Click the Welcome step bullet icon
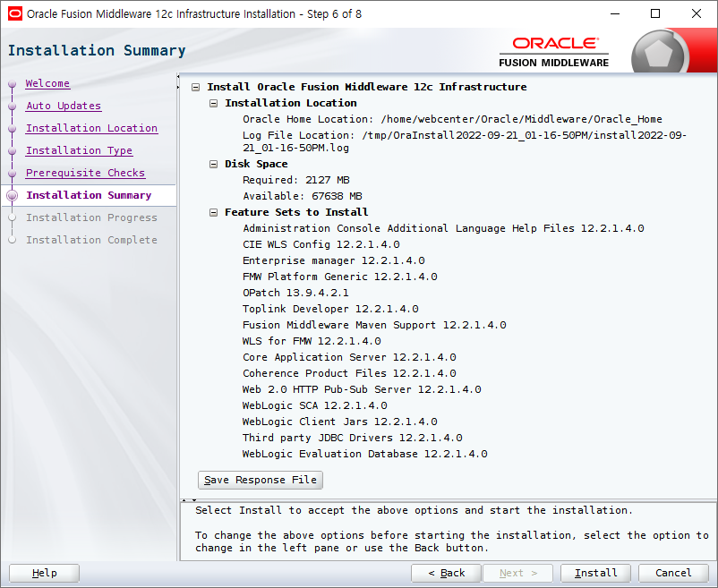Viewport: 718px width, 588px height. point(13,84)
